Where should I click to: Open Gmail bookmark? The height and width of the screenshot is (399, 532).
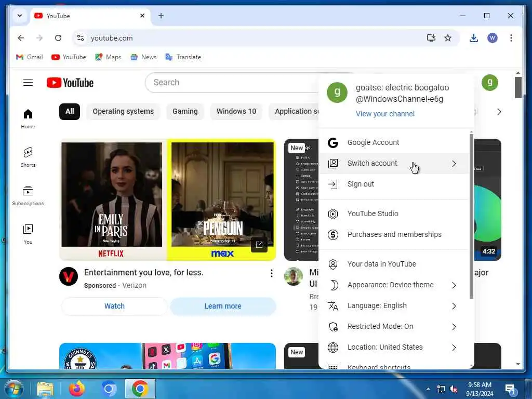tap(30, 57)
